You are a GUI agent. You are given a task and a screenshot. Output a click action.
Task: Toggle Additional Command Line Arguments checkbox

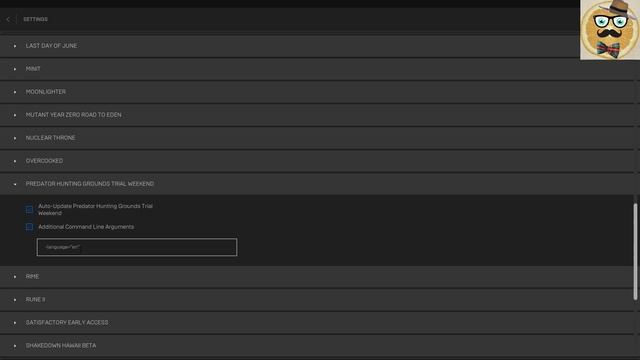tap(29, 227)
